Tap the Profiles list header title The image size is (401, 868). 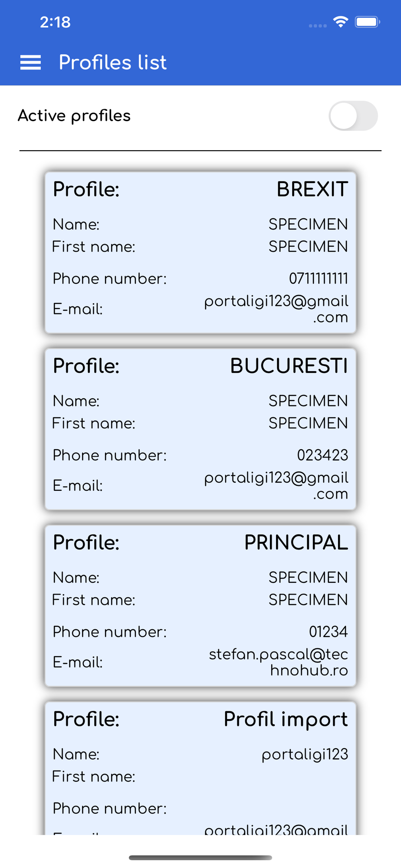pyautogui.click(x=112, y=62)
